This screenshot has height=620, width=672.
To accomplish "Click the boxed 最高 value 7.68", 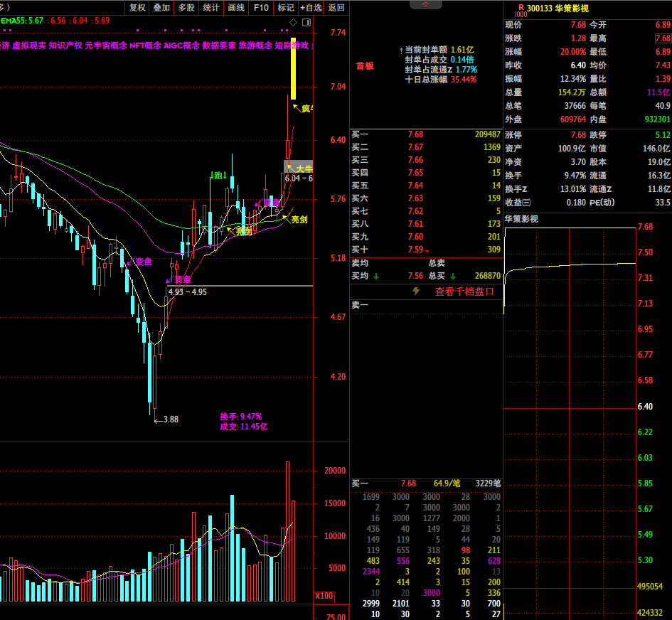I will click(663, 38).
